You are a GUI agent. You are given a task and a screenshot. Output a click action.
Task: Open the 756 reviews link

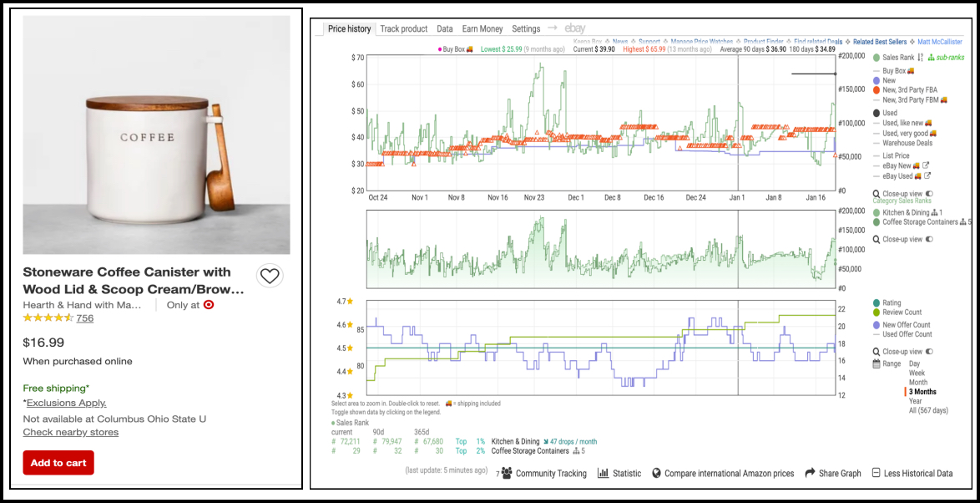tap(85, 318)
